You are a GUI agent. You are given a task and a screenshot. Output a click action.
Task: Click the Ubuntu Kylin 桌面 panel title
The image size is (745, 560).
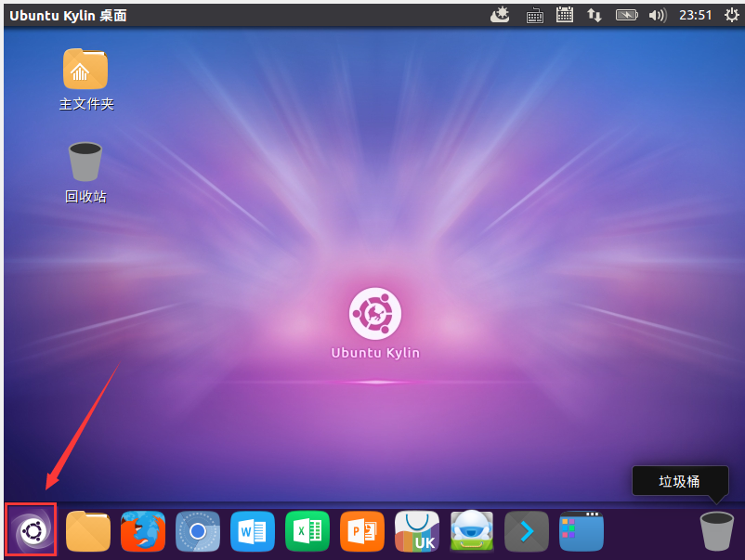tap(68, 15)
